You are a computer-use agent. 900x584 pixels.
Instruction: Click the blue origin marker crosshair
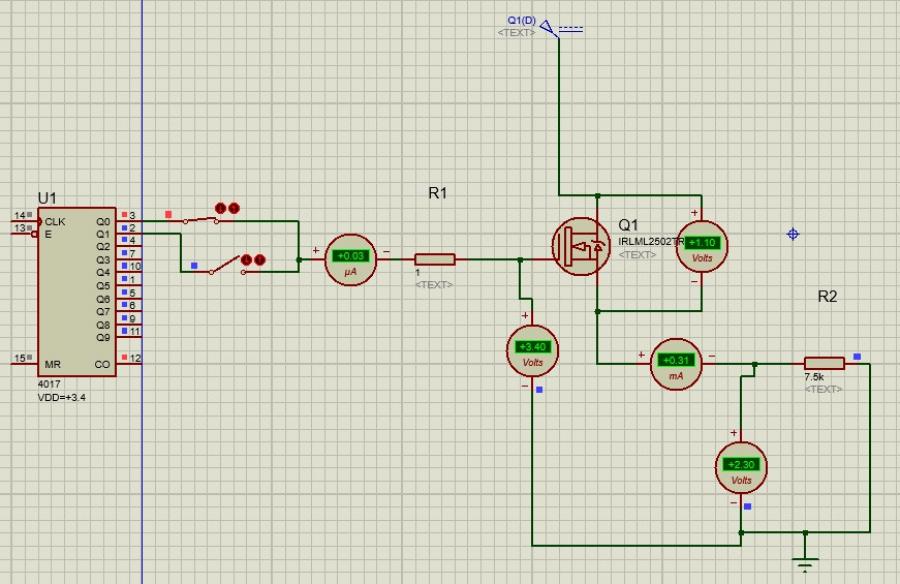[793, 234]
